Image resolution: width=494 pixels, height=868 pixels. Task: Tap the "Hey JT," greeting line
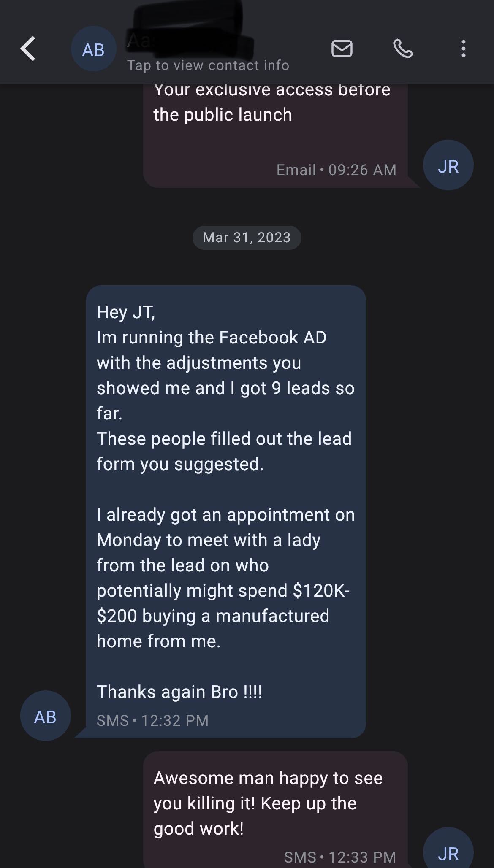point(126,312)
